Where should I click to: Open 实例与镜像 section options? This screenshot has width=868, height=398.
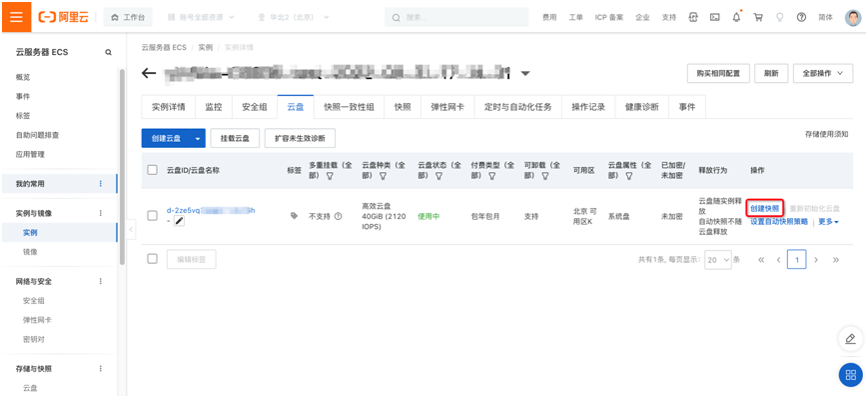click(101, 213)
